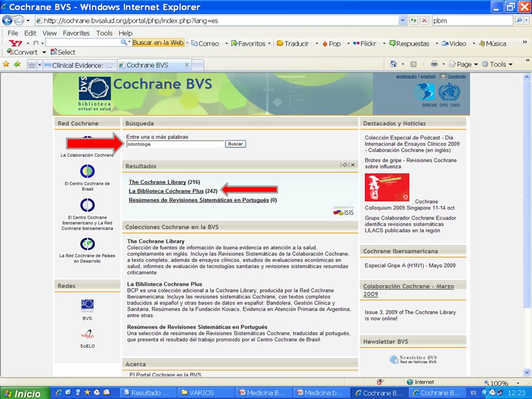
Task: Open Colaboración Cochrane - Marzo 2009 link
Action: (408, 290)
